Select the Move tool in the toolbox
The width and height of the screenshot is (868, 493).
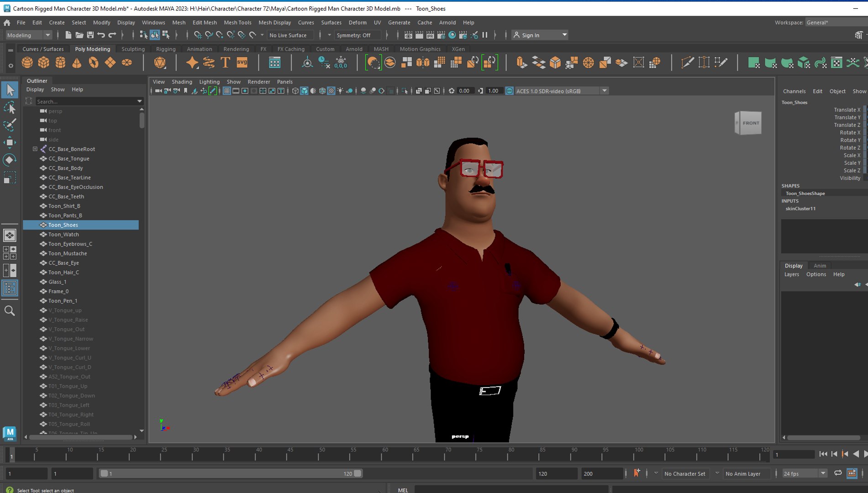[10, 142]
